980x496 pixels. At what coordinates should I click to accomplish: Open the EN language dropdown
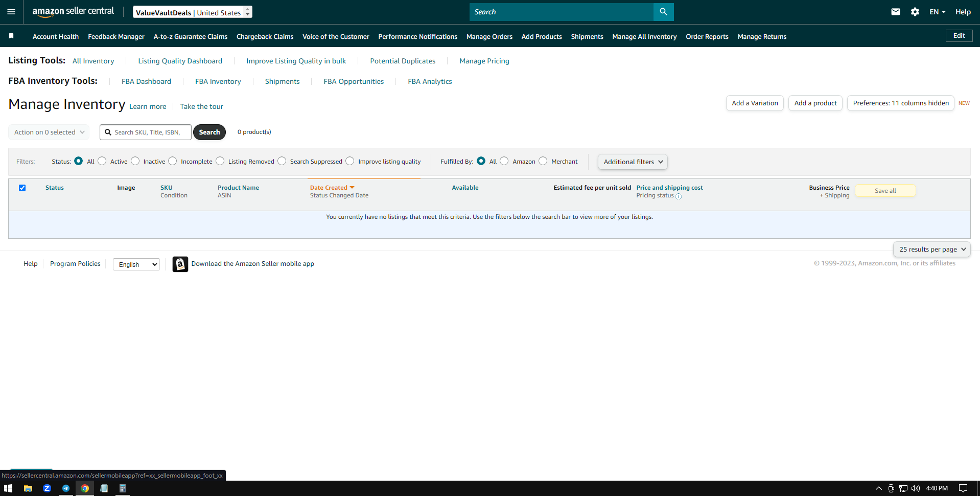coord(938,12)
